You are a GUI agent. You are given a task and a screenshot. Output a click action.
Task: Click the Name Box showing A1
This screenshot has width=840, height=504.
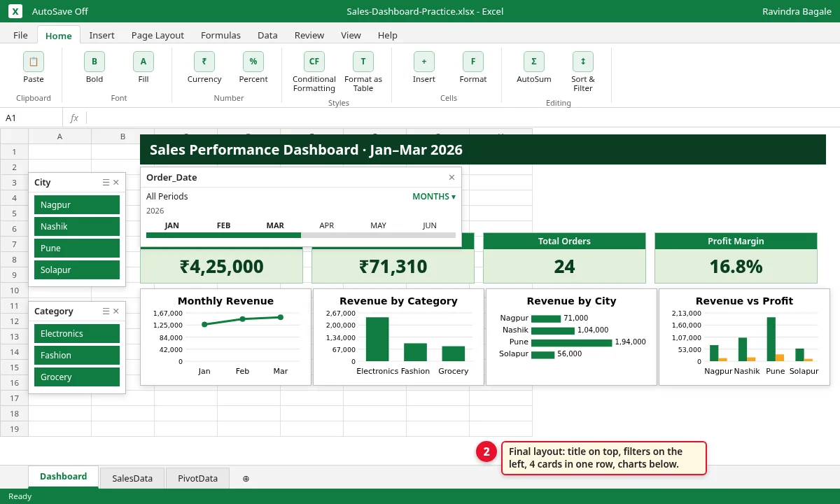coord(31,118)
